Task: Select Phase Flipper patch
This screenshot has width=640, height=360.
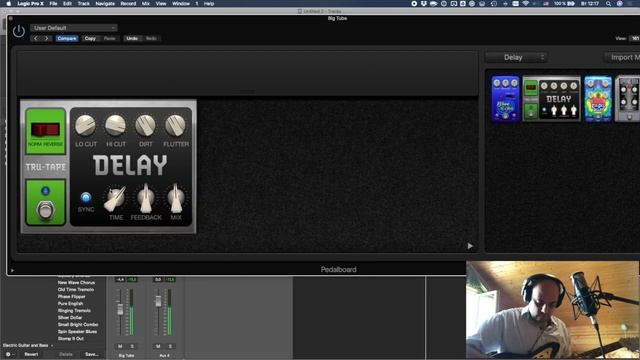Action: coord(71,297)
